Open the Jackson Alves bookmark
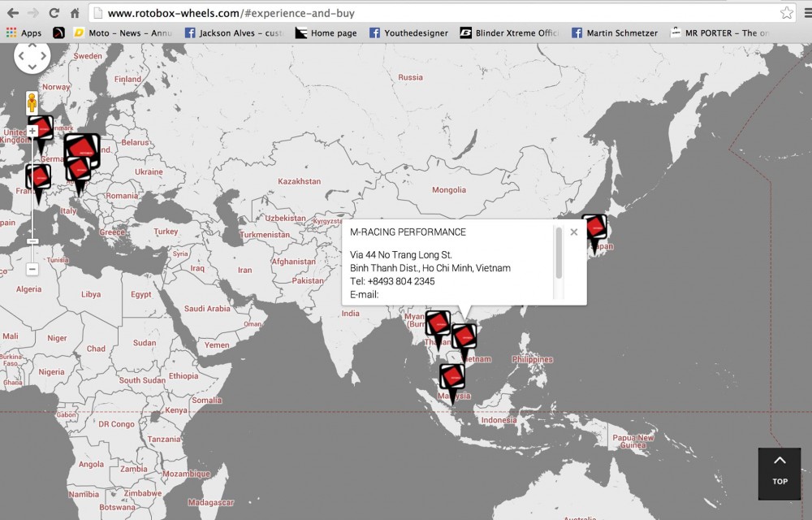This screenshot has height=520, width=812. tap(234, 33)
